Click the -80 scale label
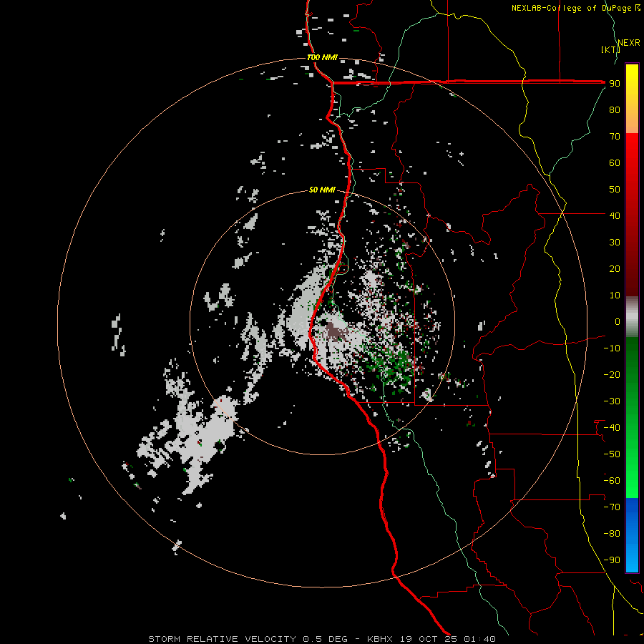This screenshot has width=644, height=644. 612,534
